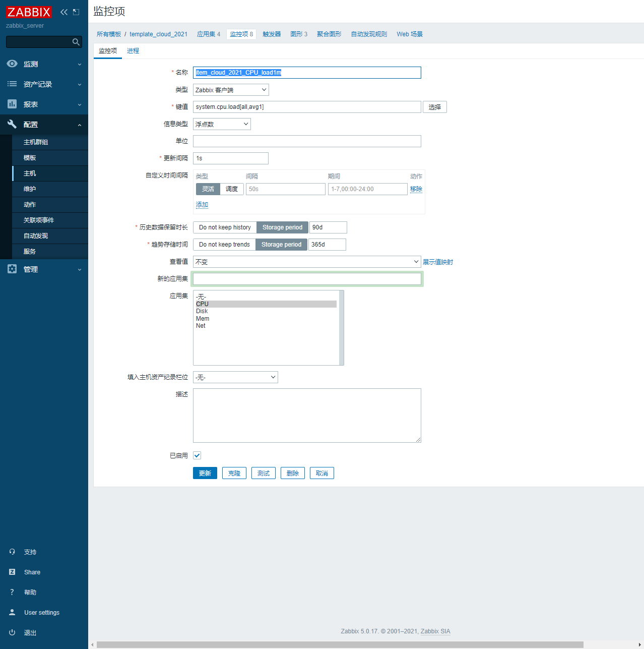Click the 更新 button
This screenshot has height=649, width=644.
coord(205,473)
